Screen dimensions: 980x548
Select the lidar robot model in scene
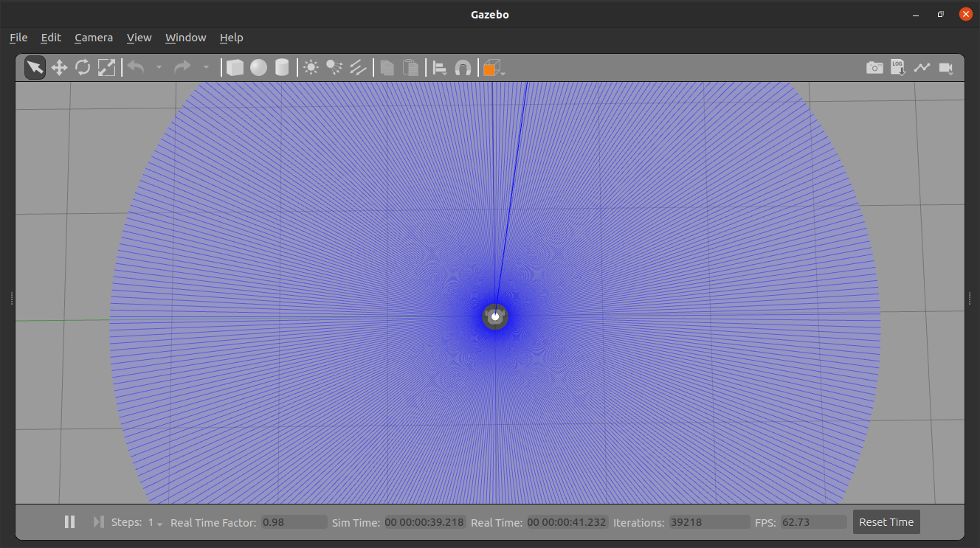(x=495, y=316)
